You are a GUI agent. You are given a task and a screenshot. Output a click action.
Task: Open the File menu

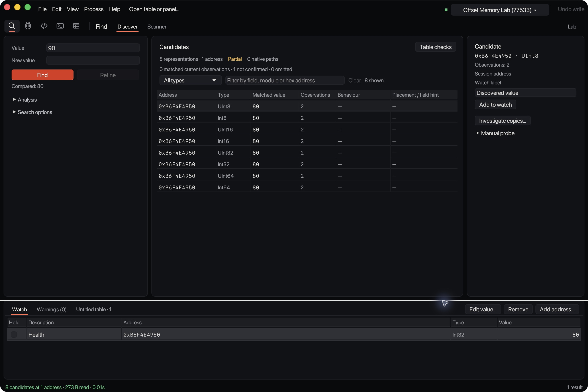click(42, 9)
